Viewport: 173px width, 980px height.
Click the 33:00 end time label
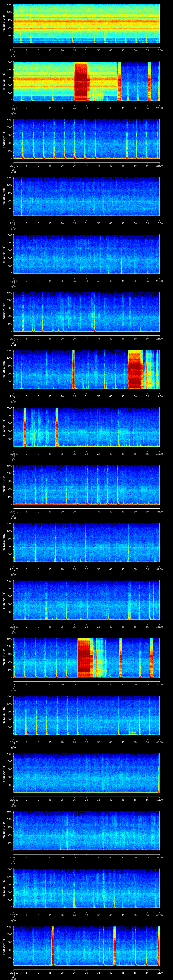click(x=159, y=627)
